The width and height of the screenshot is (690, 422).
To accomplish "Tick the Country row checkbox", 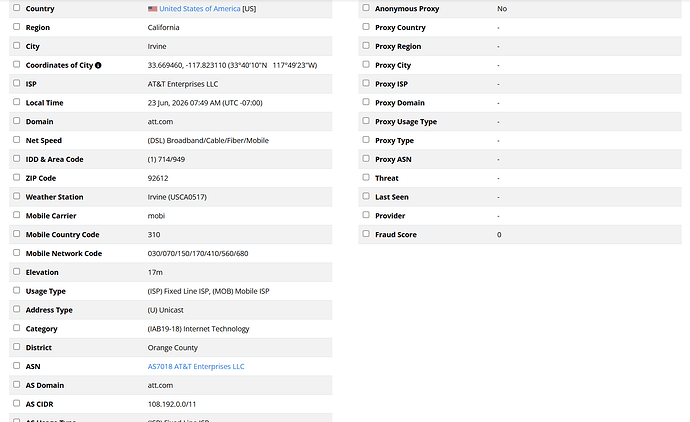I will click(17, 7).
